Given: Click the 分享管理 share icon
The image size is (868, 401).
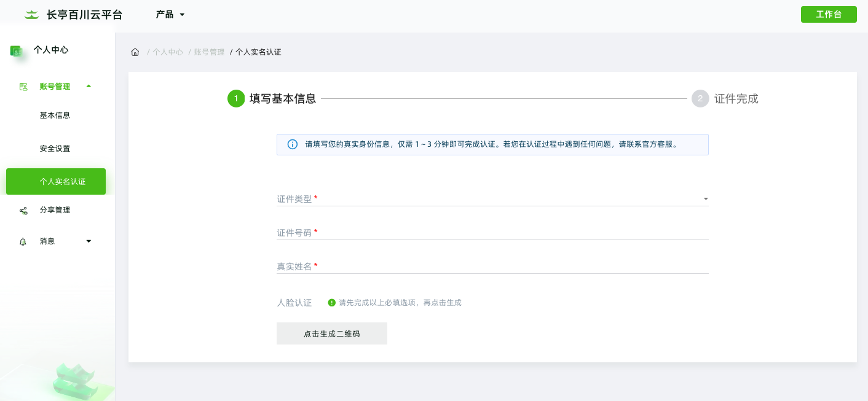Looking at the screenshot, I should 23,210.
